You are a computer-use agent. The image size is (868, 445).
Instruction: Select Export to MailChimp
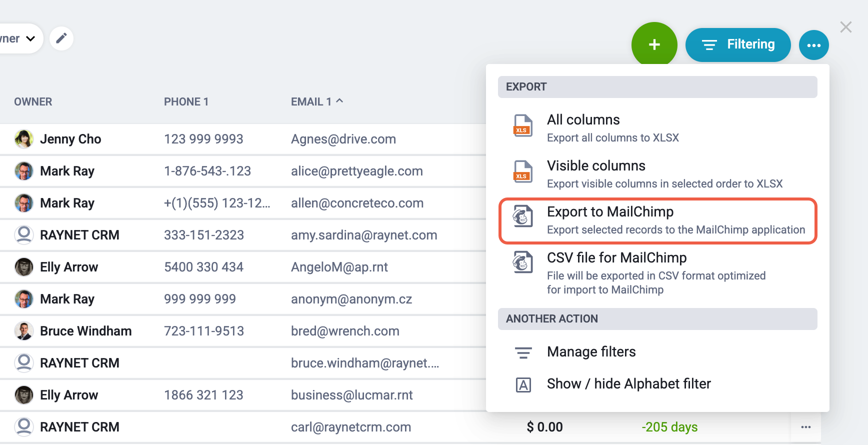tap(657, 220)
